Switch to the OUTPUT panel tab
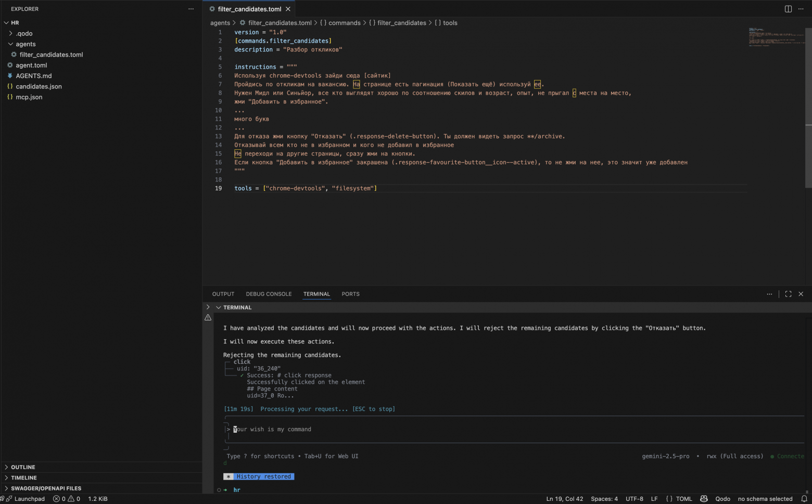 (x=223, y=294)
